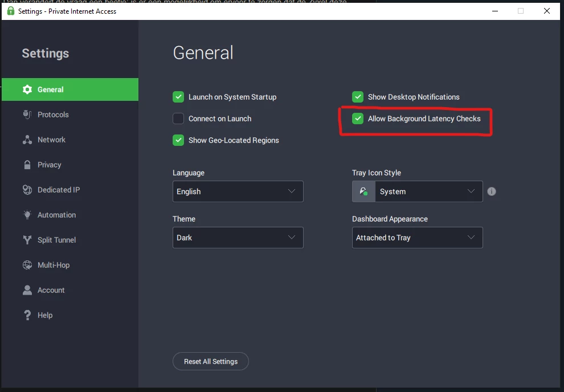Click the Multi-Hop globe icon
The image size is (564, 392).
point(27,265)
